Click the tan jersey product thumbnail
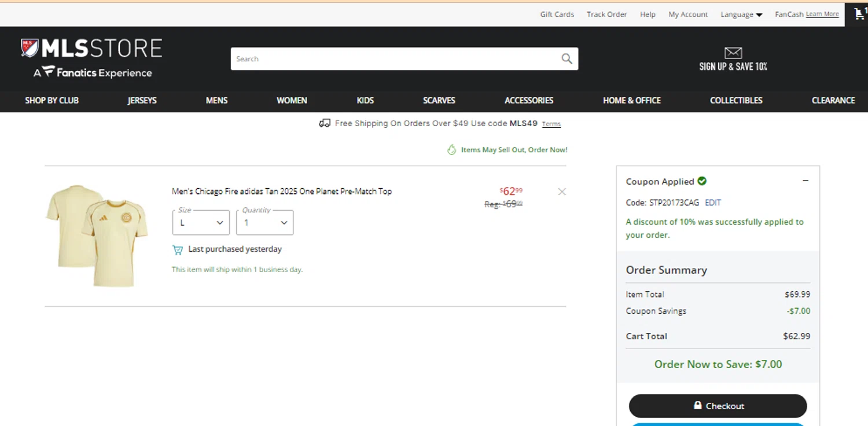The width and height of the screenshot is (868, 426). tap(97, 236)
